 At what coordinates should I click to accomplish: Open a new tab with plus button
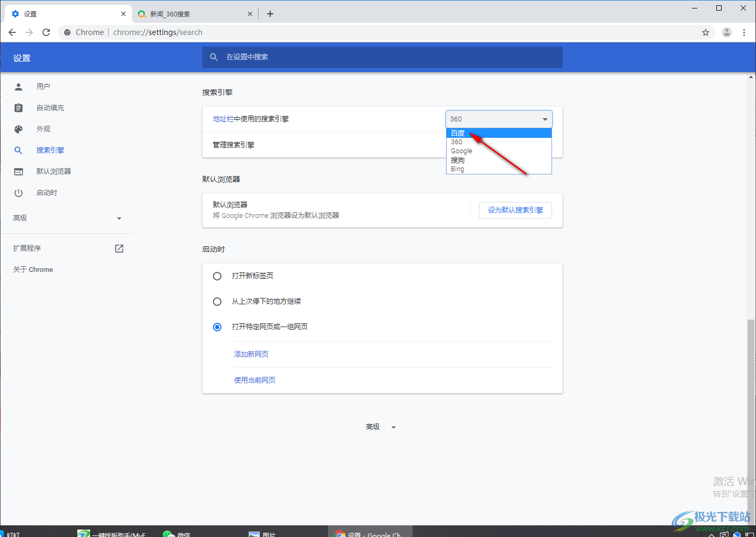pyautogui.click(x=270, y=14)
